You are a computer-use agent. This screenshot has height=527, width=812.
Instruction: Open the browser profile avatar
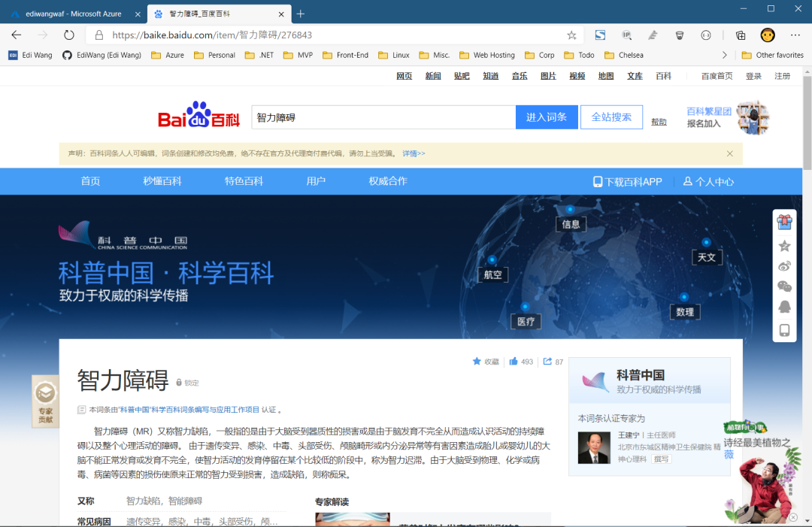click(768, 35)
